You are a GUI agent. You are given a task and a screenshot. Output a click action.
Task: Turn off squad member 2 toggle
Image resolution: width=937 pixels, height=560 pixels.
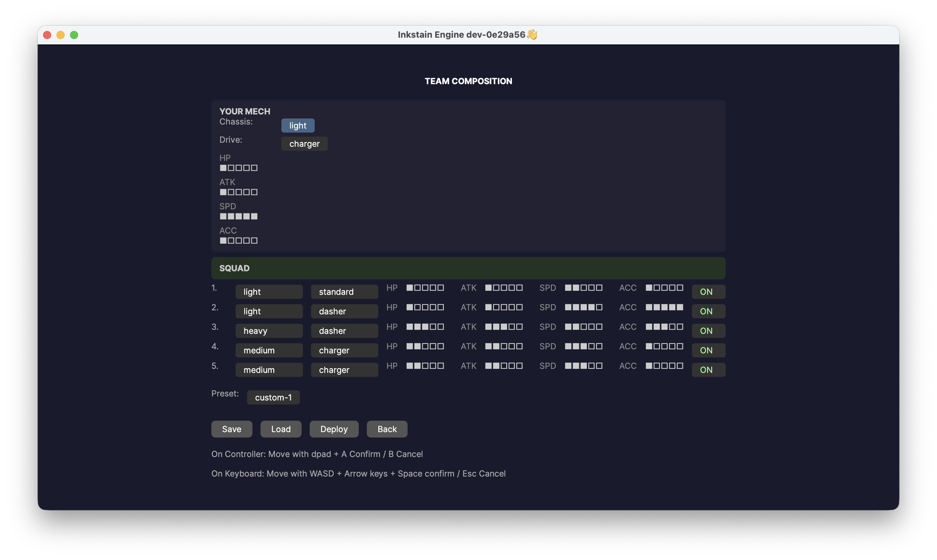(708, 311)
